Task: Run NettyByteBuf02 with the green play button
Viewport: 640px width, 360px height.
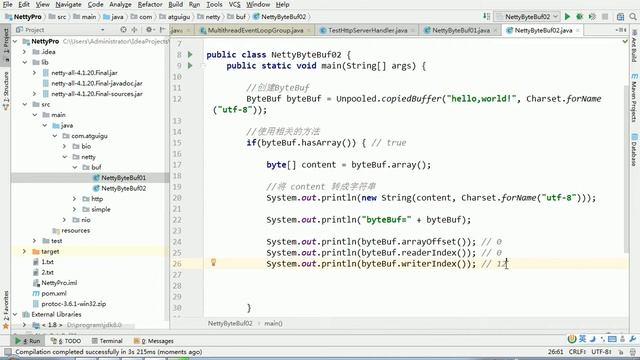Action: coord(567,17)
